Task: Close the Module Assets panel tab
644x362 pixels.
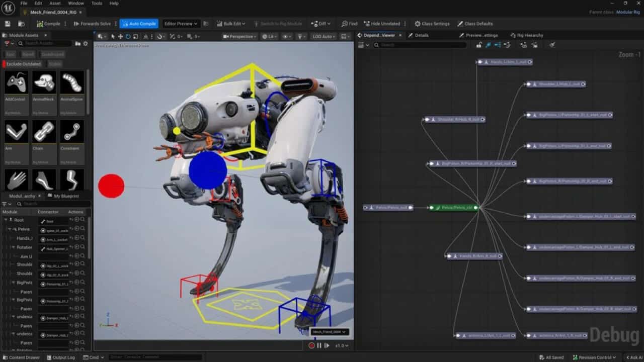Action: coord(45,35)
